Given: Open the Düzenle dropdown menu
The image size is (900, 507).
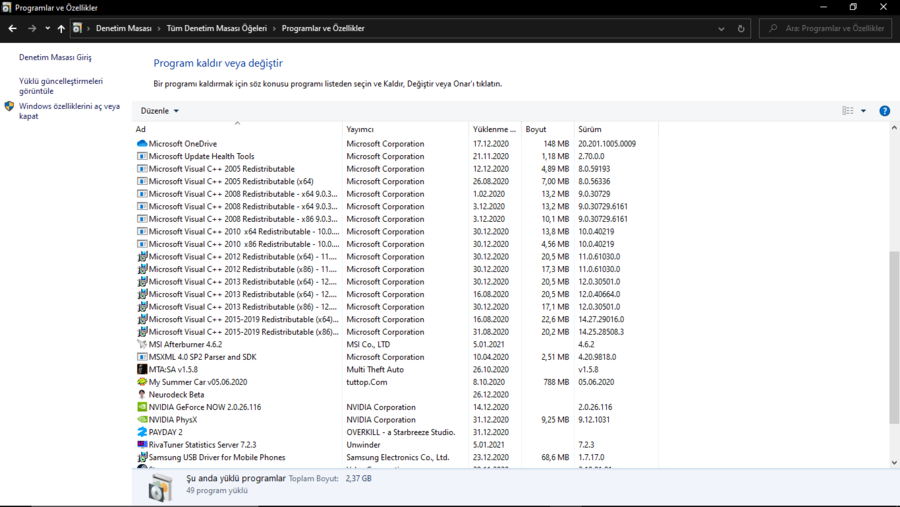Looking at the screenshot, I should coord(160,111).
